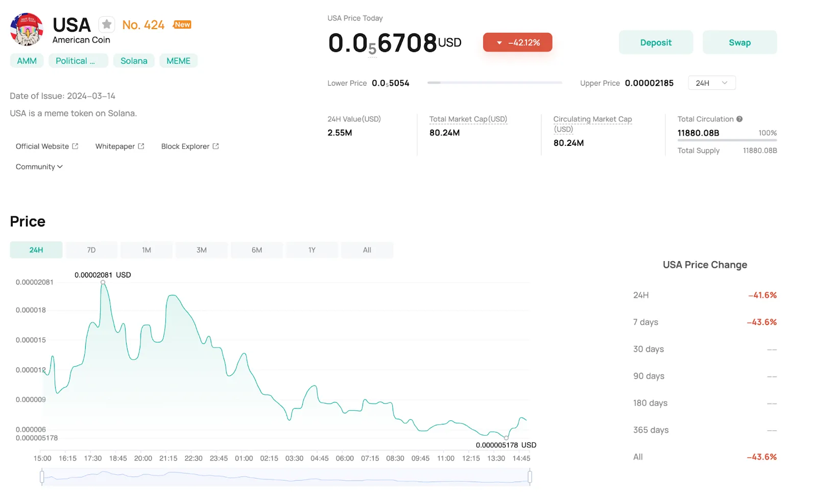Switch chart to All tab
Image resolution: width=817 pixels, height=504 pixels.
[x=367, y=250]
